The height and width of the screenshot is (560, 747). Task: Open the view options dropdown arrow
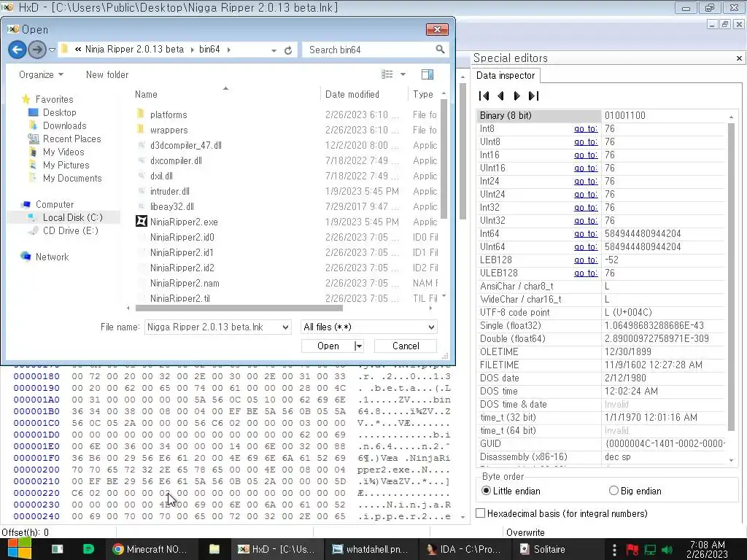(403, 74)
